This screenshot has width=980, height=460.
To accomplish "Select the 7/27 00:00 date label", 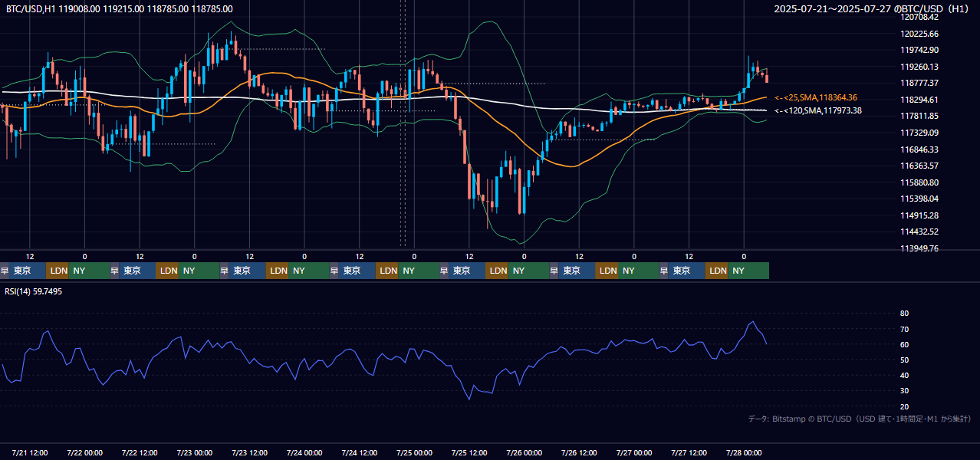I will coord(634,452).
